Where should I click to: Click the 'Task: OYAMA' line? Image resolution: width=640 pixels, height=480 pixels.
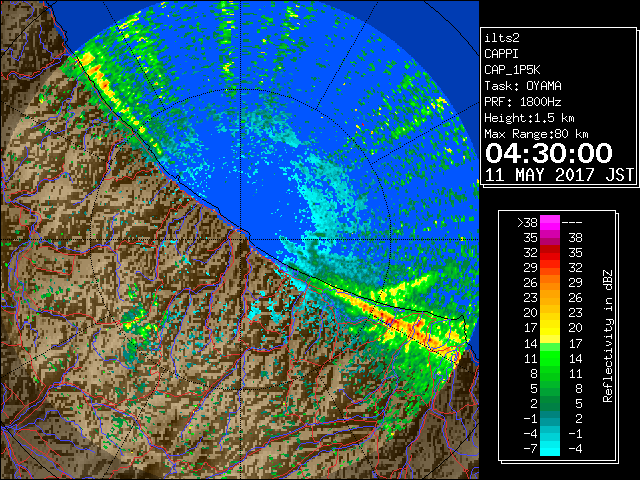tap(523, 86)
